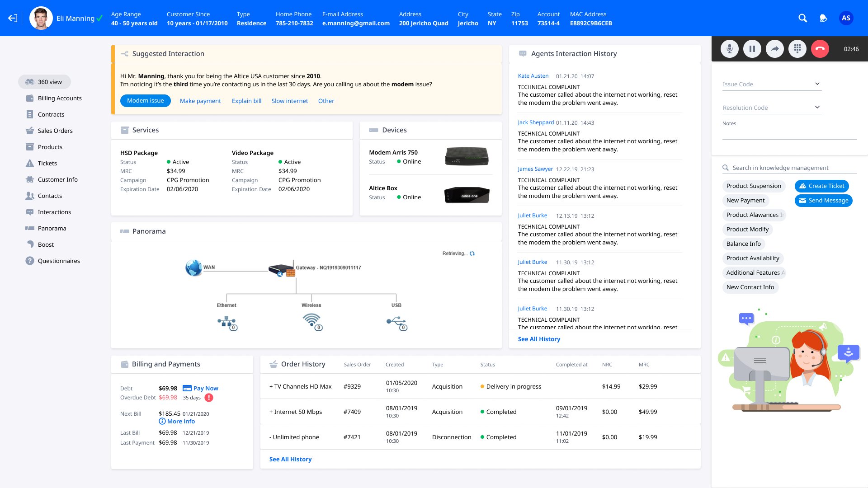Open the AS user avatar menu
Viewport: 868px width, 488px height.
coord(846,18)
